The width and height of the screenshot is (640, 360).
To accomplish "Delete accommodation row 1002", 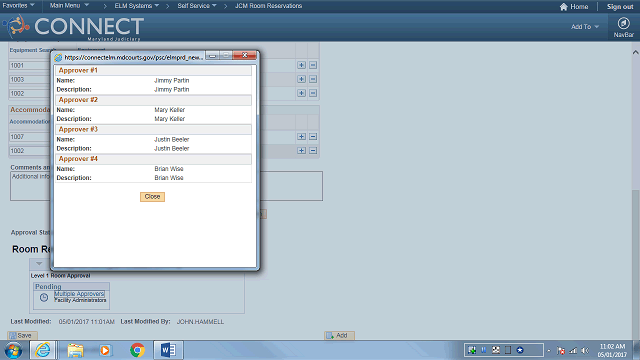I will pyautogui.click(x=313, y=151).
